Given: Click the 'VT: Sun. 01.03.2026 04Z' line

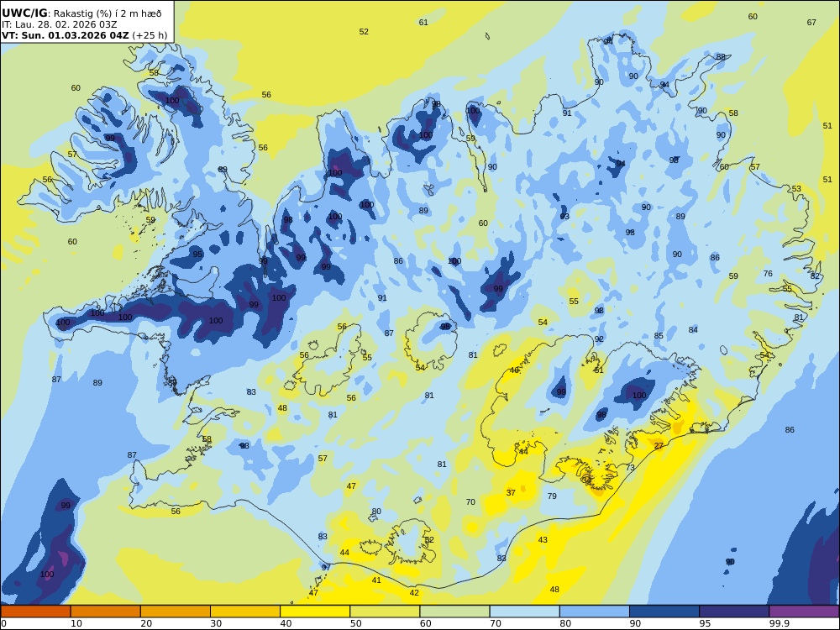Looking at the screenshot, I should click(66, 36).
